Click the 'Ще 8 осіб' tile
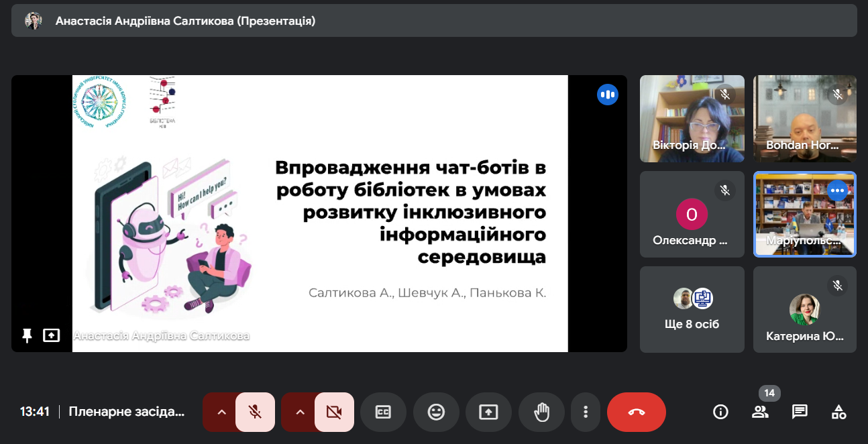This screenshot has height=444, width=868. (692, 309)
